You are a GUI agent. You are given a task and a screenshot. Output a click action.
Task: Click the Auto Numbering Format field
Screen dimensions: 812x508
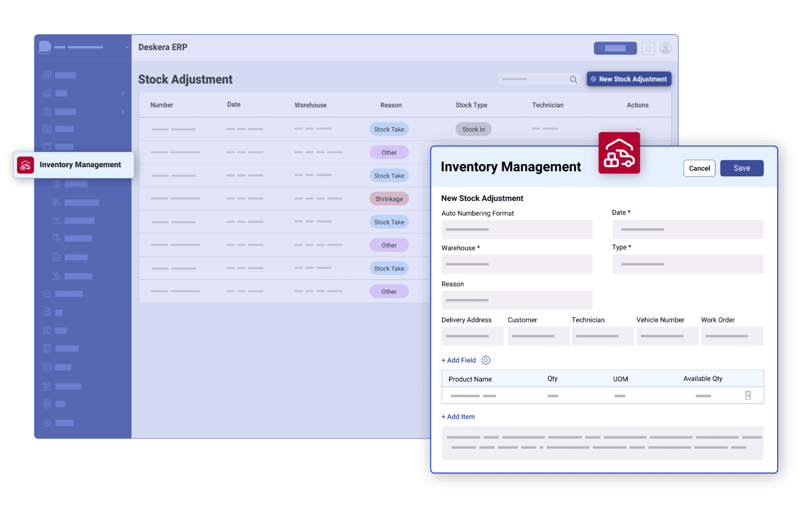point(517,230)
